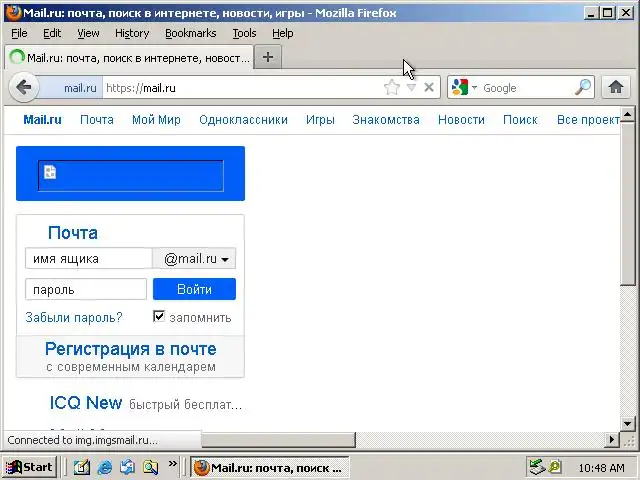Open the ICQ New link
The height and width of the screenshot is (480, 640).
click(86, 403)
